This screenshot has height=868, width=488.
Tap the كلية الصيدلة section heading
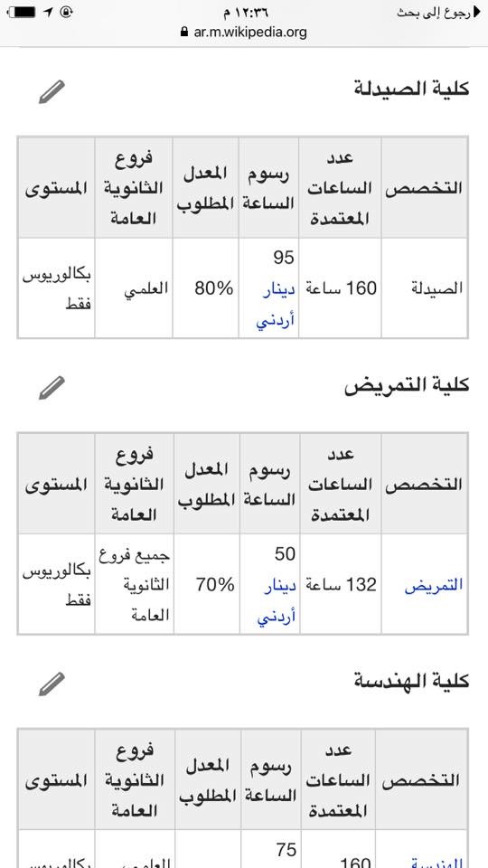(412, 89)
